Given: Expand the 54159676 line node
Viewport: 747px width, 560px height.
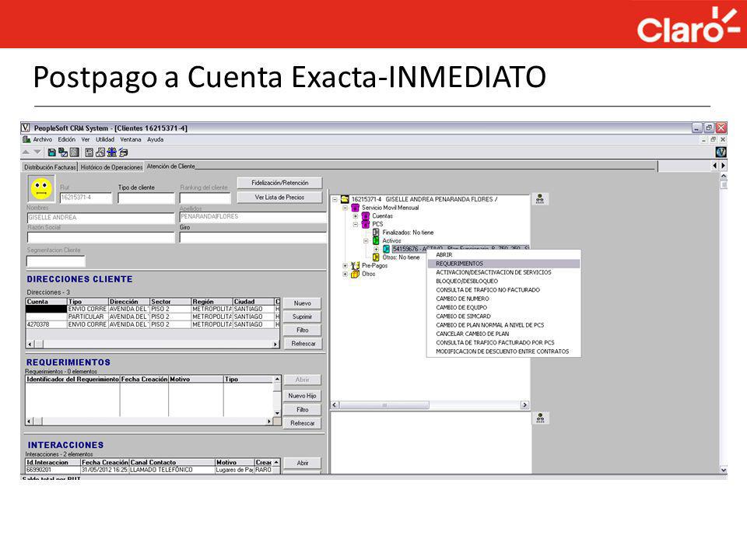Looking at the screenshot, I should 377,249.
